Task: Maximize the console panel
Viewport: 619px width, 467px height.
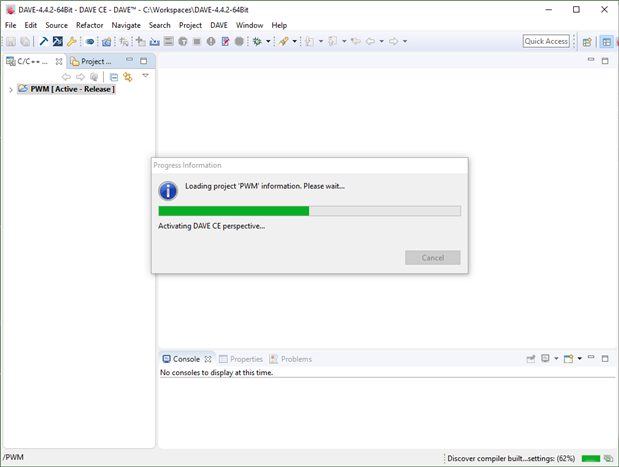Action: tap(605, 358)
